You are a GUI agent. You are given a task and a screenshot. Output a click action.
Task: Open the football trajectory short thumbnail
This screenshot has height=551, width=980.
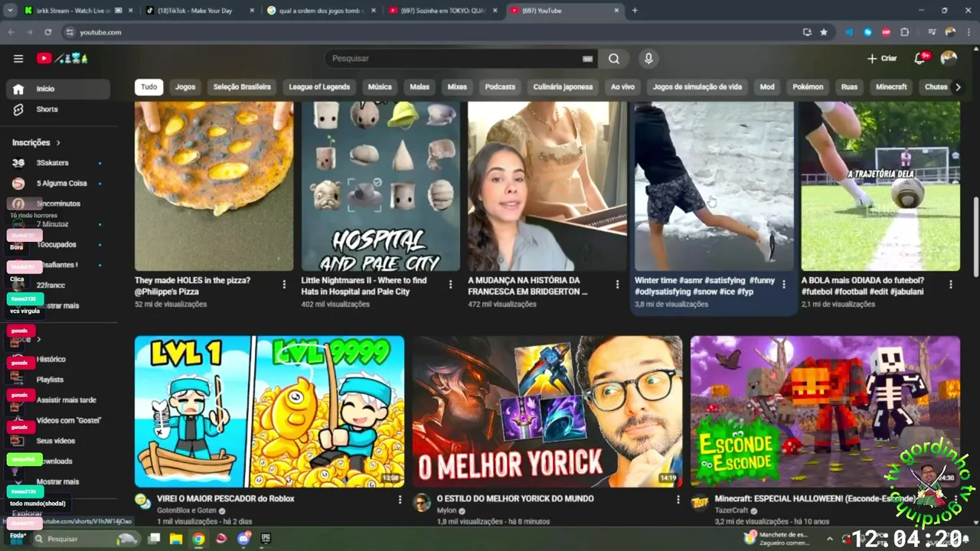click(880, 186)
